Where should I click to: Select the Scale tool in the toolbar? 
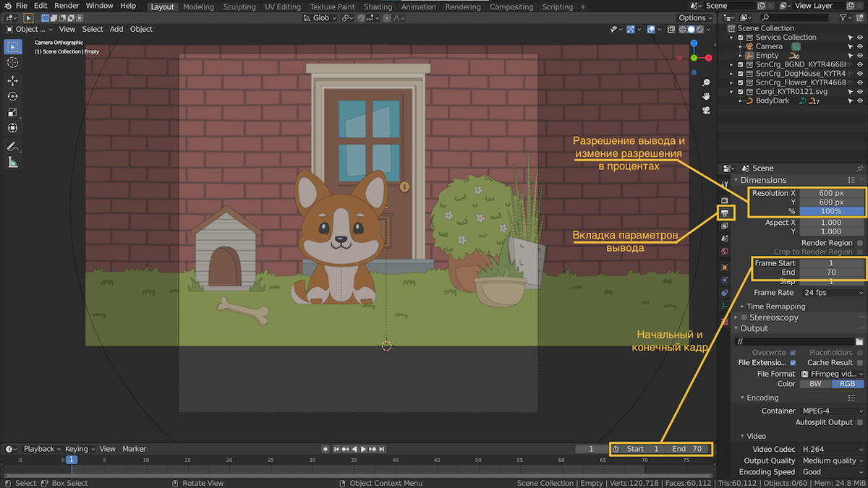tap(12, 112)
